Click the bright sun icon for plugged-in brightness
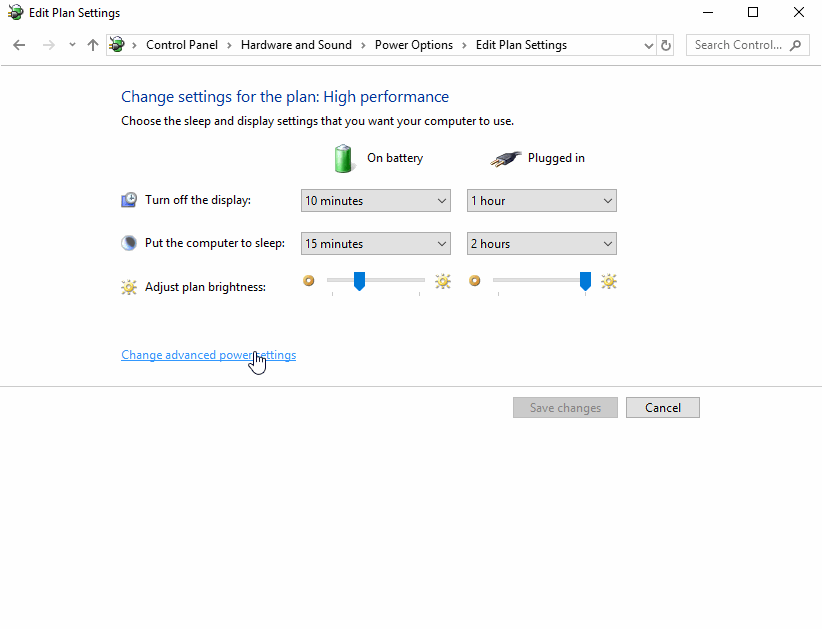 click(608, 281)
